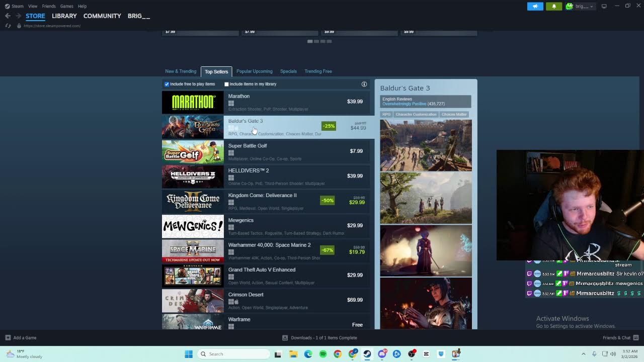Image resolution: width=644 pixels, height=362 pixels.
Task: Open File Explorer from the taskbar
Action: pos(293,354)
